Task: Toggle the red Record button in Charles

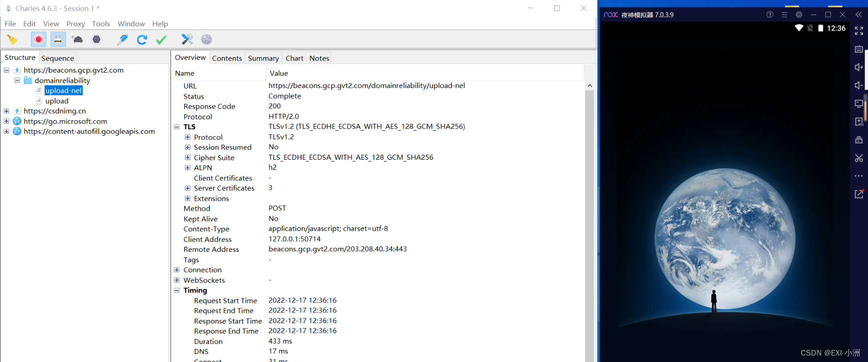Action: [39, 40]
